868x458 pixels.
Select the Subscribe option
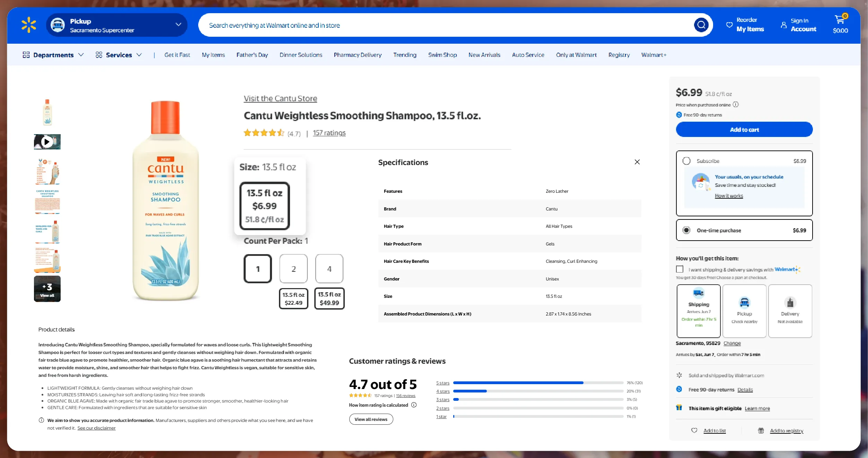click(x=687, y=161)
